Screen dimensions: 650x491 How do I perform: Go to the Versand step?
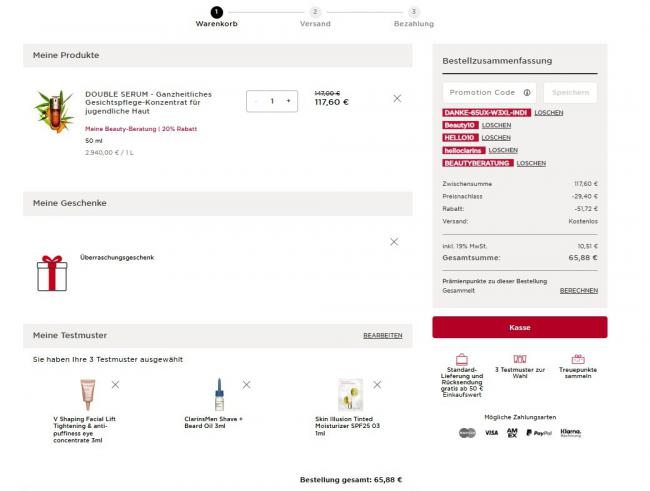click(315, 13)
